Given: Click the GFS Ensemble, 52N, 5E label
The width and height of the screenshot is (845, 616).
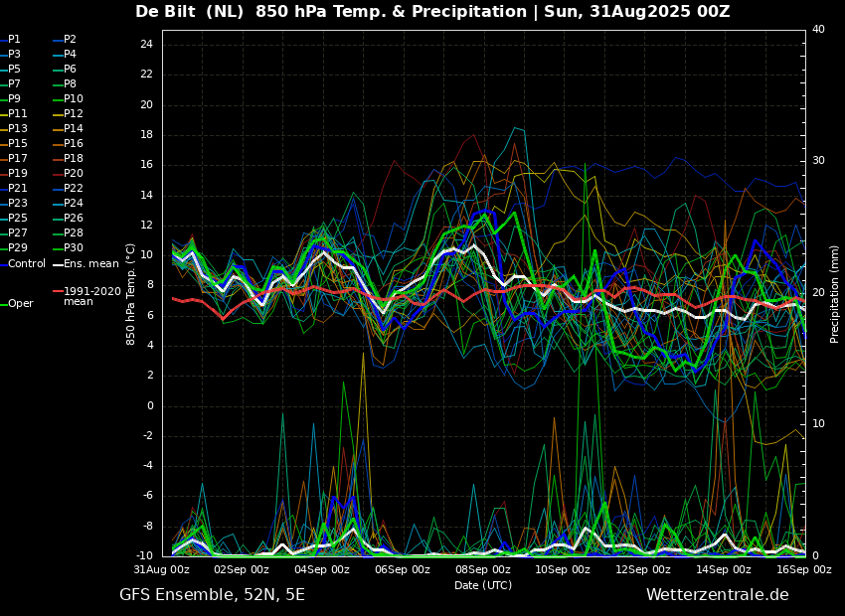Looking at the screenshot, I should pos(212,595).
